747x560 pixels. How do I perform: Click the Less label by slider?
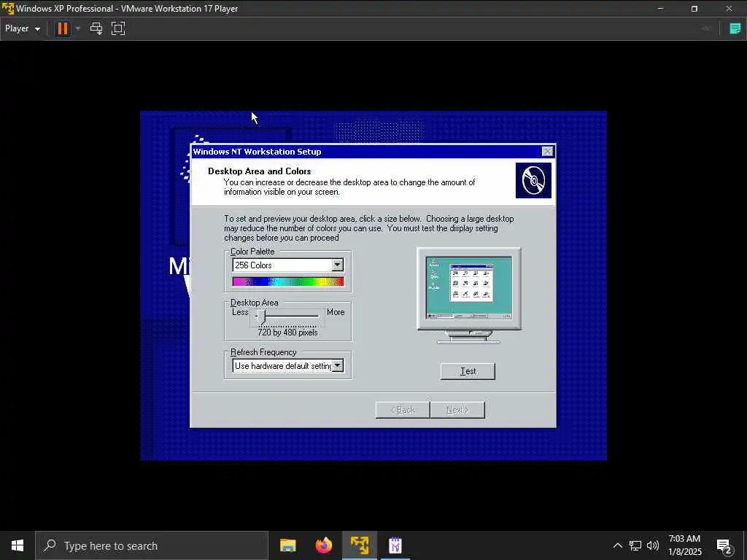point(240,312)
